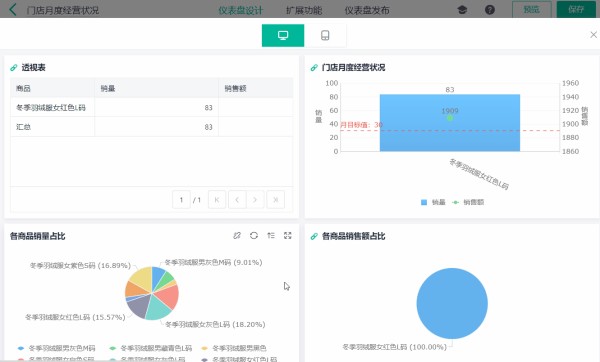The image size is (600, 362).
Task: Click the 保存 button
Action: (576, 10)
